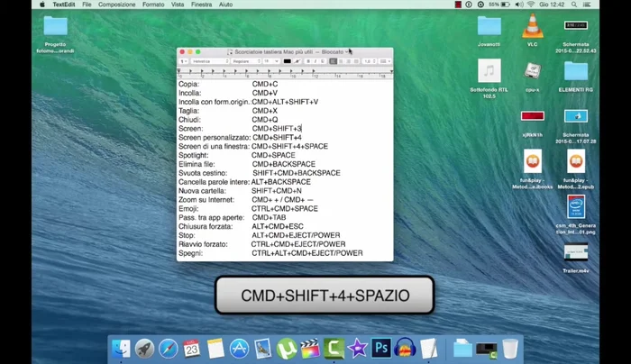
Task: Click the text 'CTRL+ALT+CMD+EJECT/POWER'
Action: pos(307,253)
